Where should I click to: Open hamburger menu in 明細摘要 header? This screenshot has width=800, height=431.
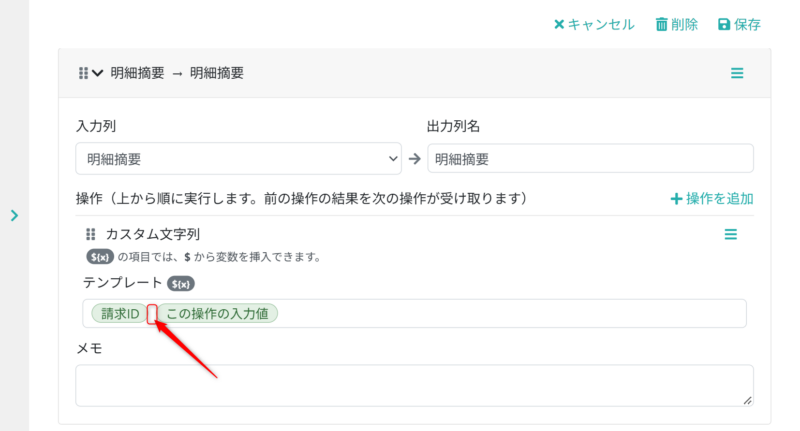[x=737, y=73]
